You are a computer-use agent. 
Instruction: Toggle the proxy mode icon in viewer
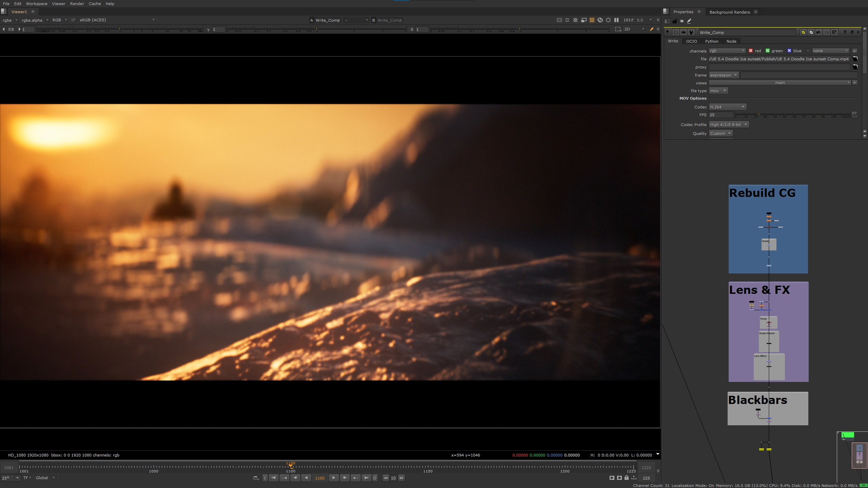[x=584, y=20]
